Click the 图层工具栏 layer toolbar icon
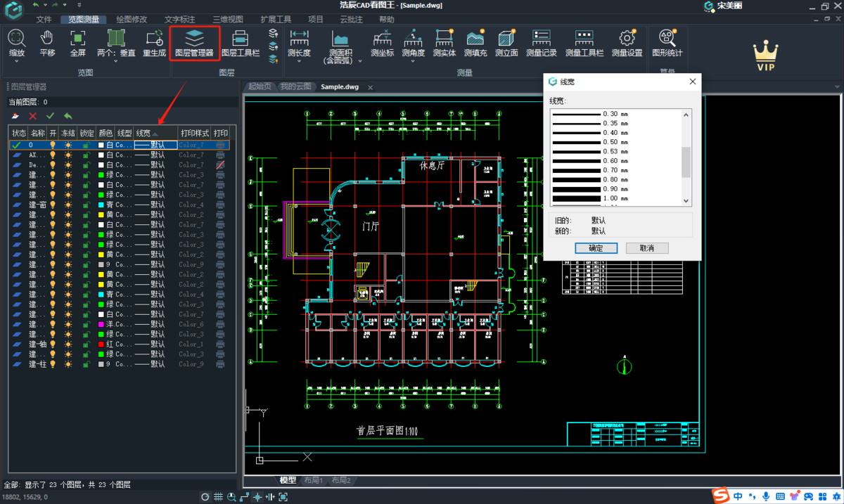This screenshot has height=504, width=844. click(x=240, y=42)
